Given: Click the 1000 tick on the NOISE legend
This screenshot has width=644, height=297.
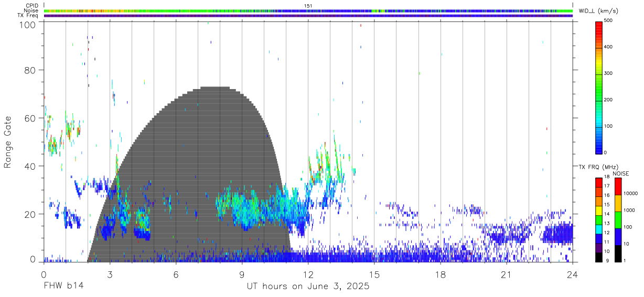Looking at the screenshot, I should coord(630,210).
